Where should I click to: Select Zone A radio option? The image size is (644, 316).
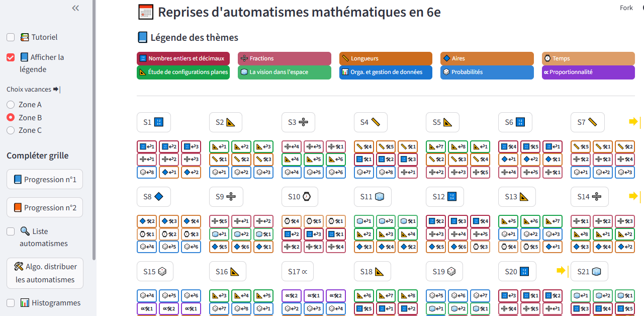tap(11, 105)
